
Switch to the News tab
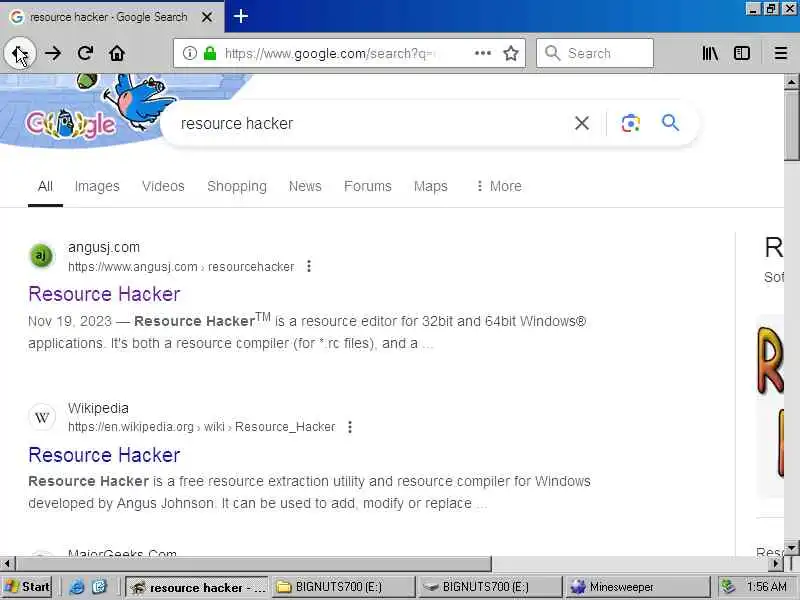click(305, 186)
